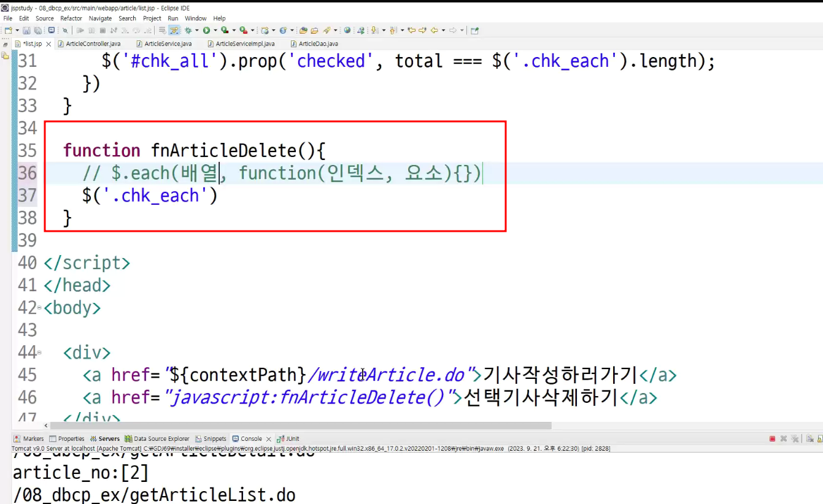Switch to the ArticleDao.java tab
The height and width of the screenshot is (504, 823).
pos(314,44)
